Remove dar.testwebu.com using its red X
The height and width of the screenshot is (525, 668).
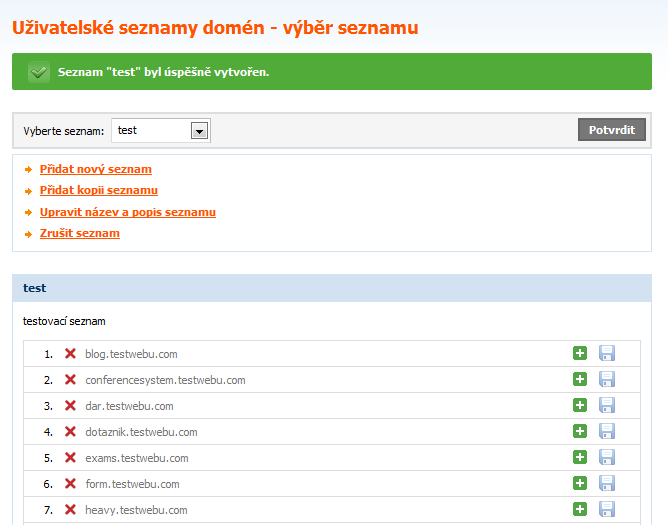pyautogui.click(x=70, y=406)
